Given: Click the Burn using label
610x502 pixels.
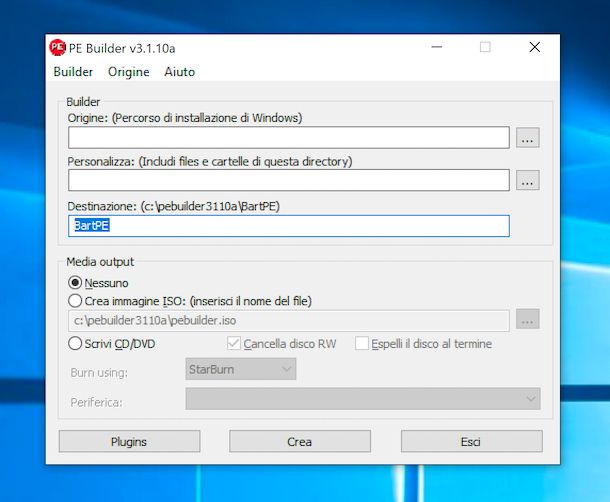Looking at the screenshot, I should (99, 373).
